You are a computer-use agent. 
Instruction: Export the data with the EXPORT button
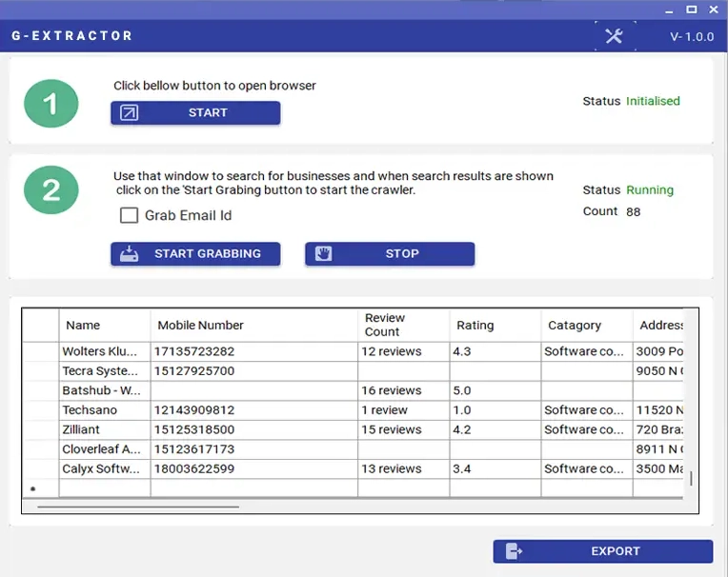(602, 551)
